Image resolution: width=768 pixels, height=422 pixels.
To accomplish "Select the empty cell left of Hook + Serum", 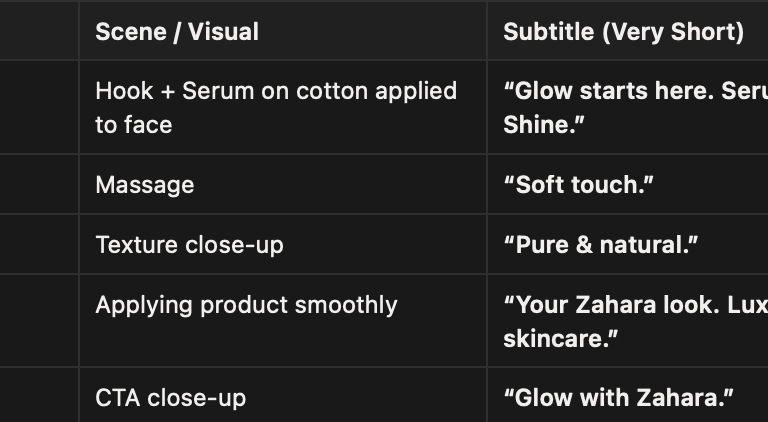I will tap(39, 107).
